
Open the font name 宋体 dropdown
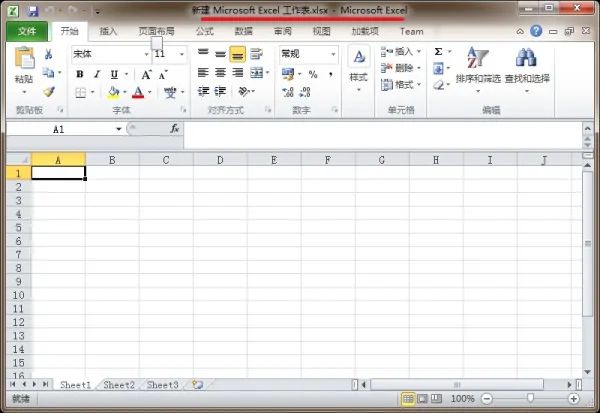pyautogui.click(x=146, y=54)
